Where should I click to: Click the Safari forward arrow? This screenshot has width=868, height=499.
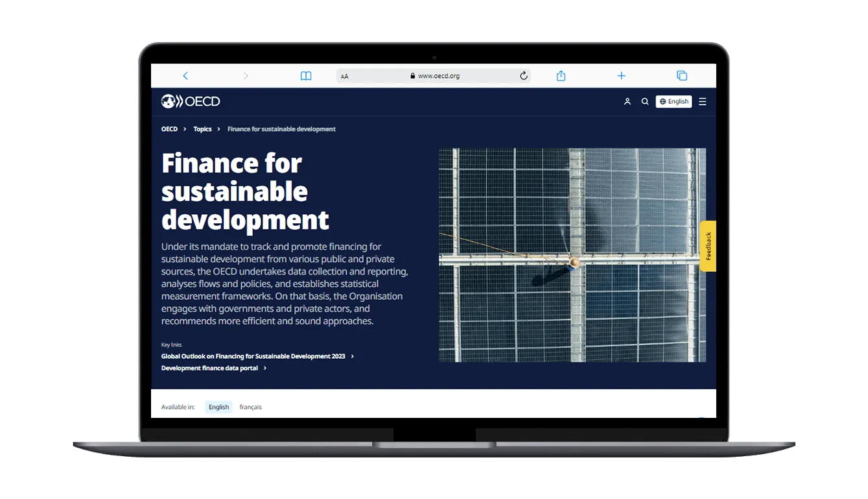246,76
